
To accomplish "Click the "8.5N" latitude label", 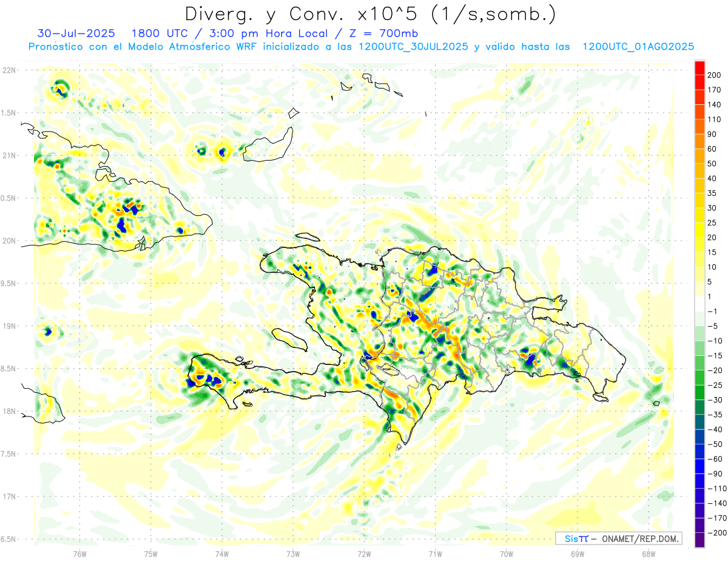I will pyautogui.click(x=9, y=369).
